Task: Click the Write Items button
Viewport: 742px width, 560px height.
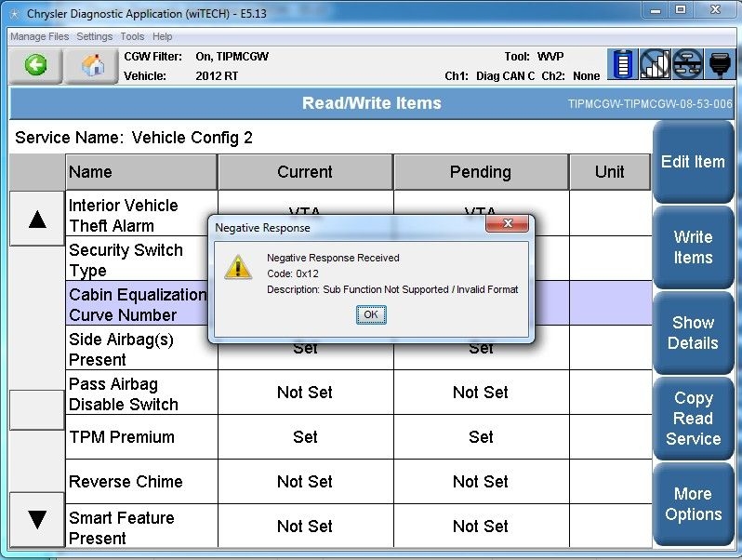Action: tap(693, 247)
